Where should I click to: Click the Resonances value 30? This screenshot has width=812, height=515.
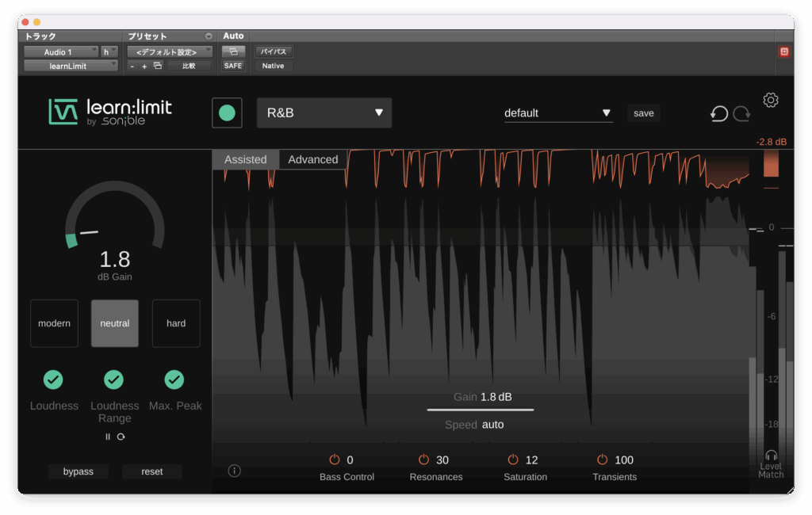pyautogui.click(x=442, y=460)
